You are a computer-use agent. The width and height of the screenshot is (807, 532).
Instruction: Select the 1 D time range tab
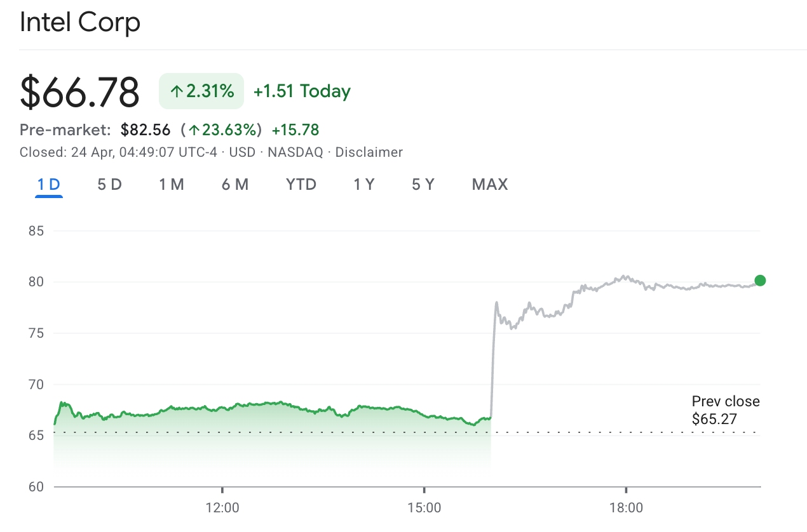point(48,185)
